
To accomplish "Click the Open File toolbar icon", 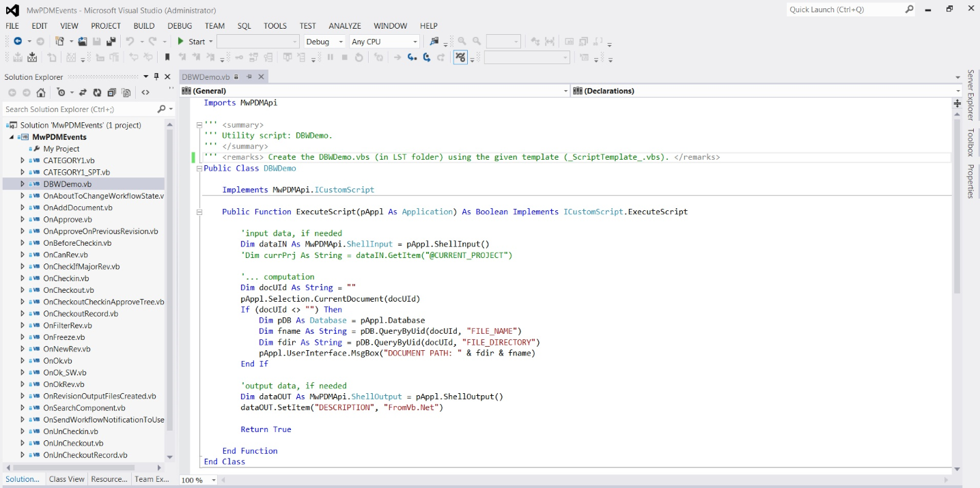I will click(x=83, y=42).
